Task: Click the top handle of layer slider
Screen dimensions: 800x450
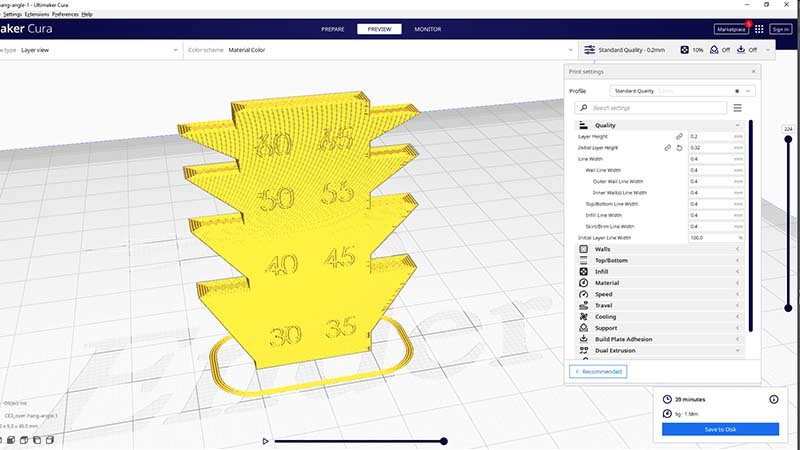Action: coord(788,139)
